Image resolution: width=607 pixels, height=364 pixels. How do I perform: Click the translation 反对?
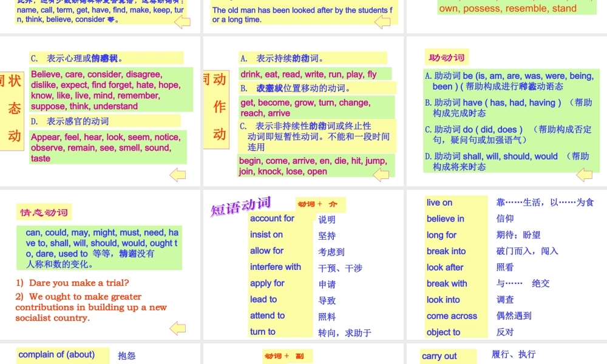click(505, 332)
